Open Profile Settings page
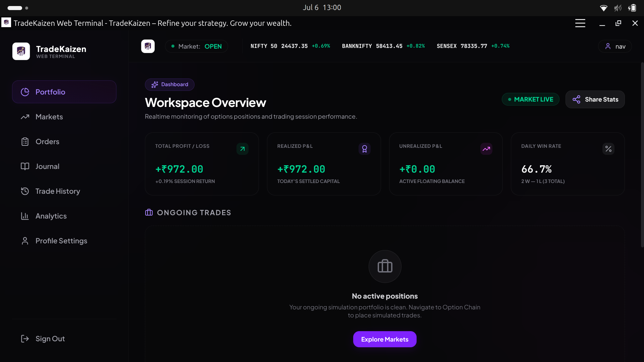 [x=64, y=241]
